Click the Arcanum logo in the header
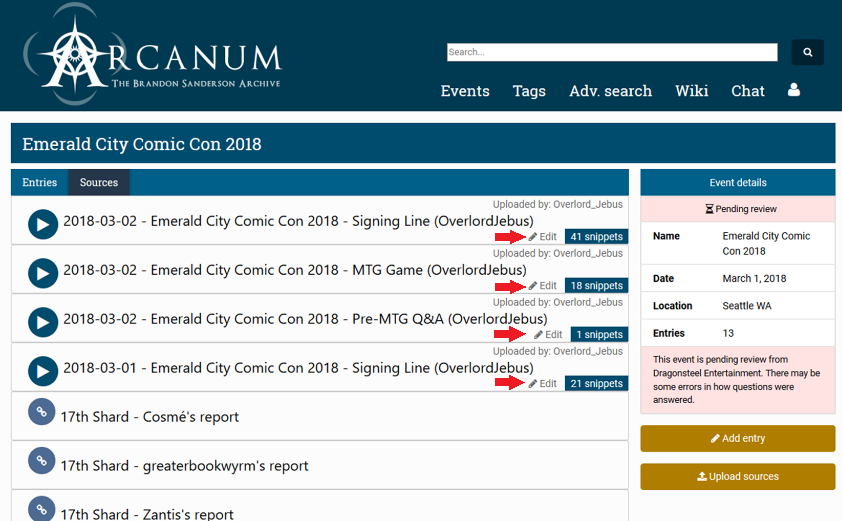The width and height of the screenshot is (842, 521). [x=152, y=54]
